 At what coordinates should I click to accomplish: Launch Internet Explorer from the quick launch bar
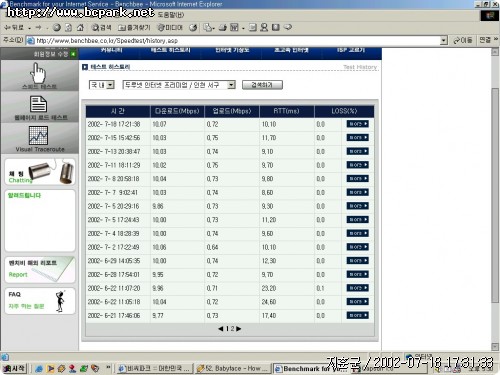click(39, 368)
